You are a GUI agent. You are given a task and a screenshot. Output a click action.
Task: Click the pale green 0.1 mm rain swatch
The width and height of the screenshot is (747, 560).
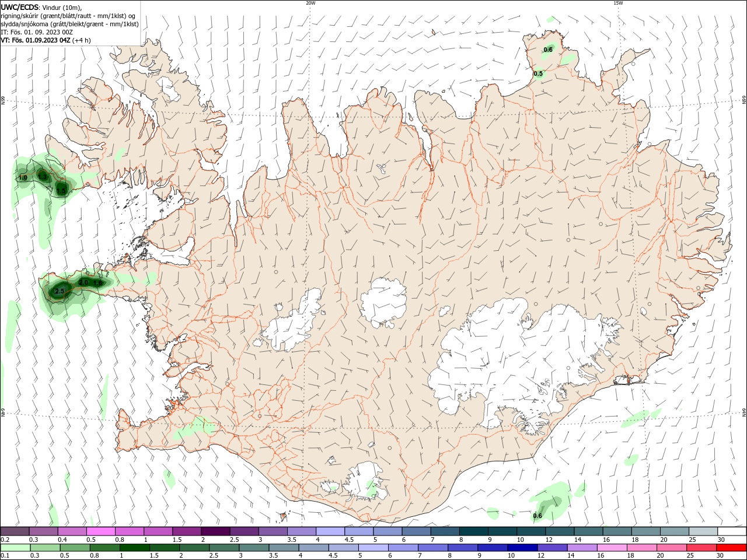(15, 548)
